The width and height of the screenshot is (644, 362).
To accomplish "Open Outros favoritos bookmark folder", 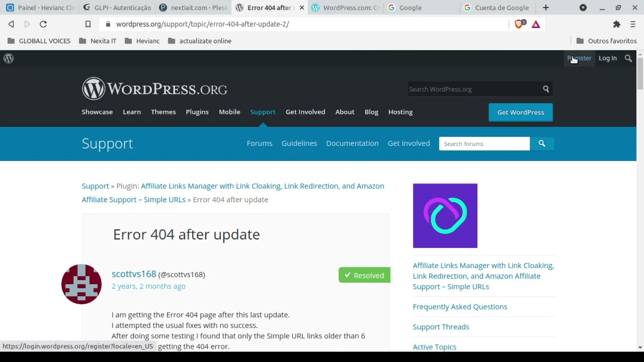I will [x=606, y=41].
